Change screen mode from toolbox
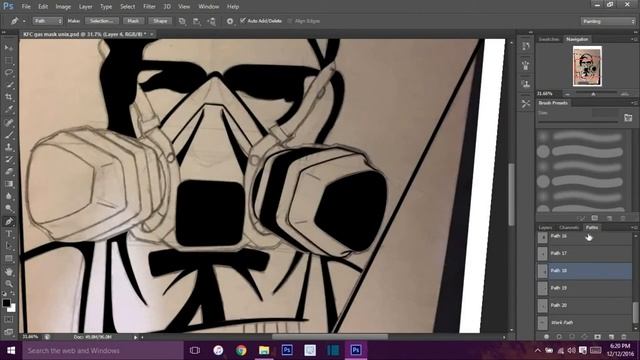This screenshot has width=640, height=360. pos(9,332)
